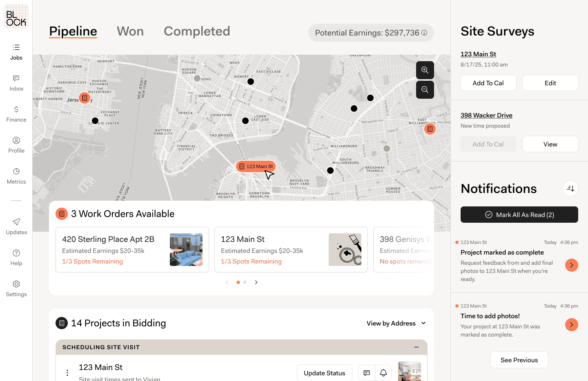
Task: Go to Finance section
Action: [x=16, y=114]
